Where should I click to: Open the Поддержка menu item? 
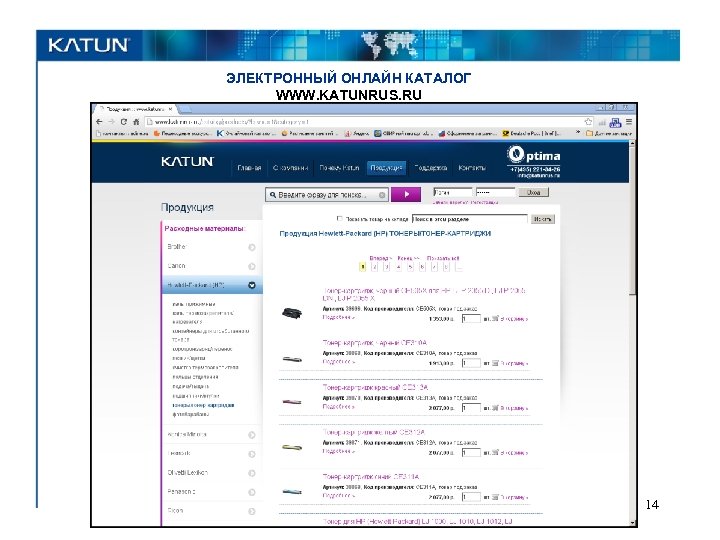click(431, 168)
